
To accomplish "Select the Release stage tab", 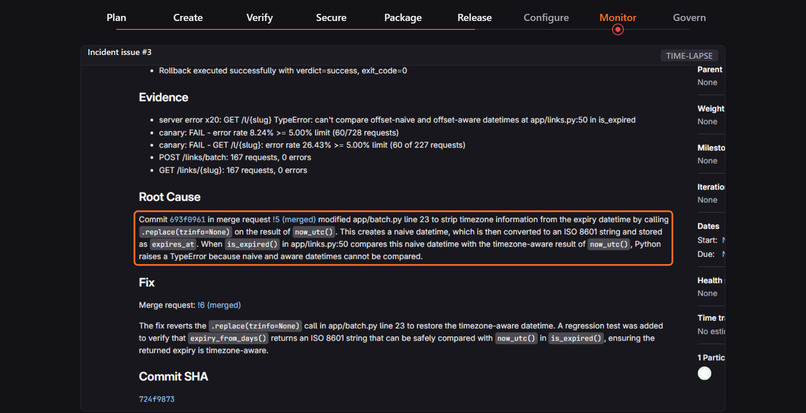I will (x=474, y=17).
